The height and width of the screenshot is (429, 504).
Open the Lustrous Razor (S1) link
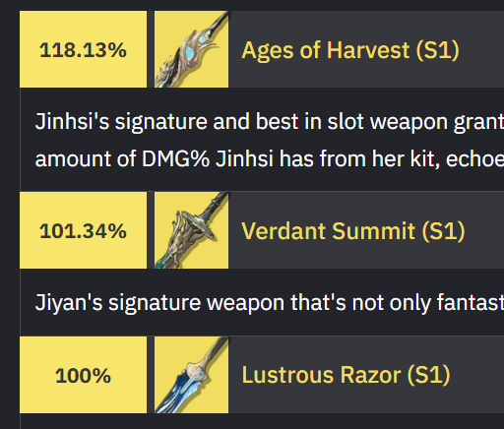(346, 375)
